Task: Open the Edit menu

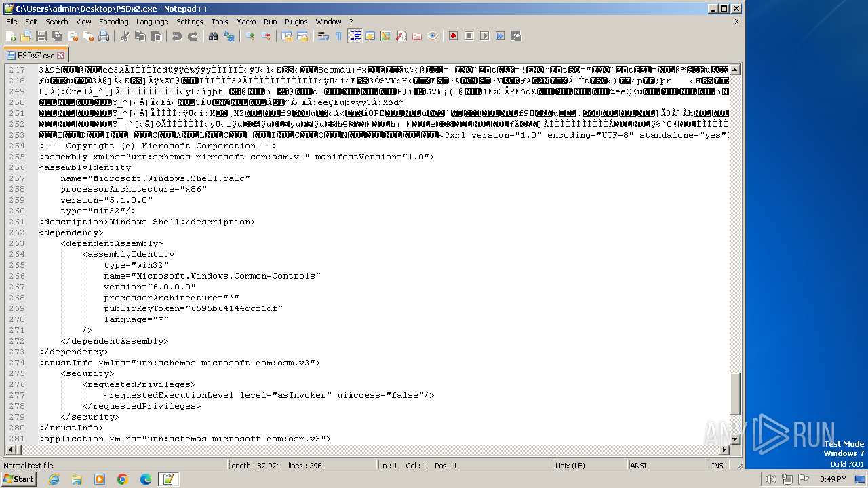Action: tap(31, 22)
